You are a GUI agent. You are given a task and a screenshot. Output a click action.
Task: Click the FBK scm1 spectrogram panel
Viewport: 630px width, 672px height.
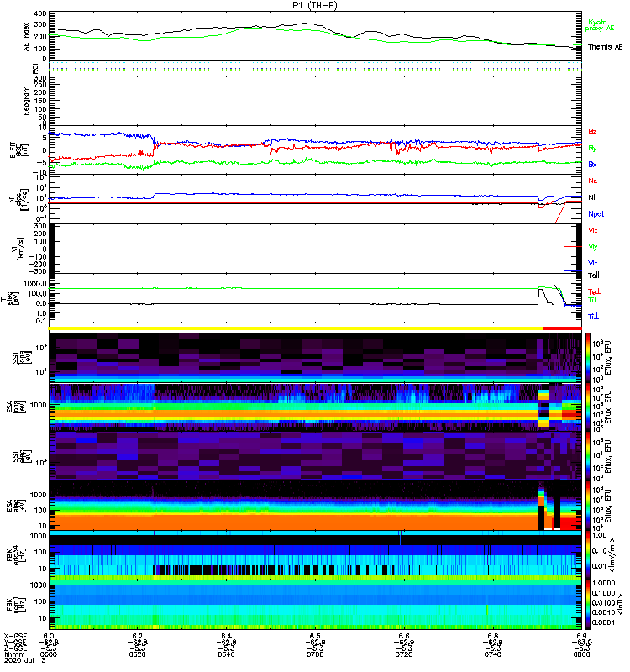click(315, 605)
